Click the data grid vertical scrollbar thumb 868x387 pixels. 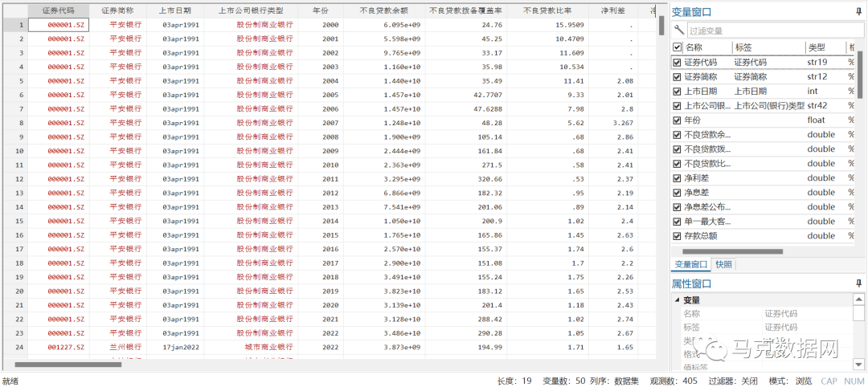click(661, 25)
